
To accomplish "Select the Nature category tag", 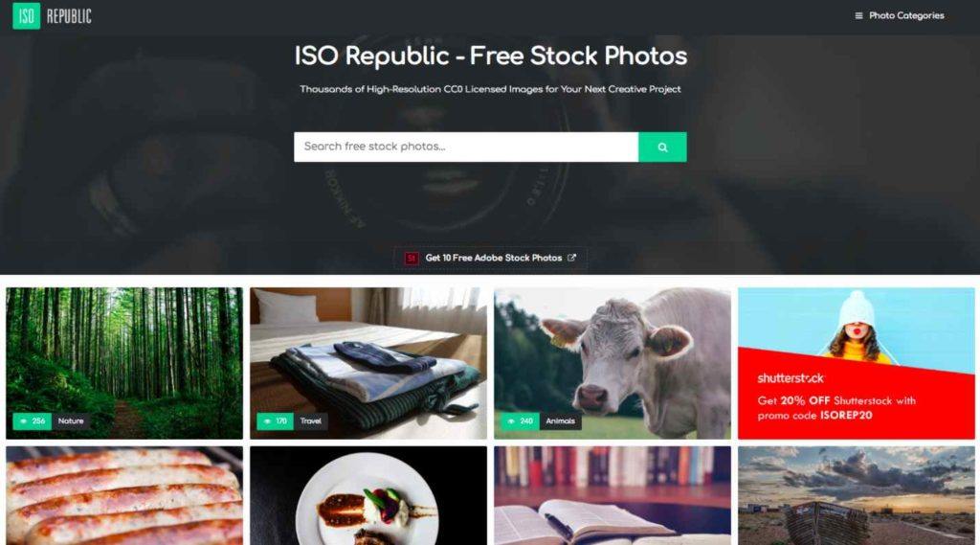I will pos(71,421).
